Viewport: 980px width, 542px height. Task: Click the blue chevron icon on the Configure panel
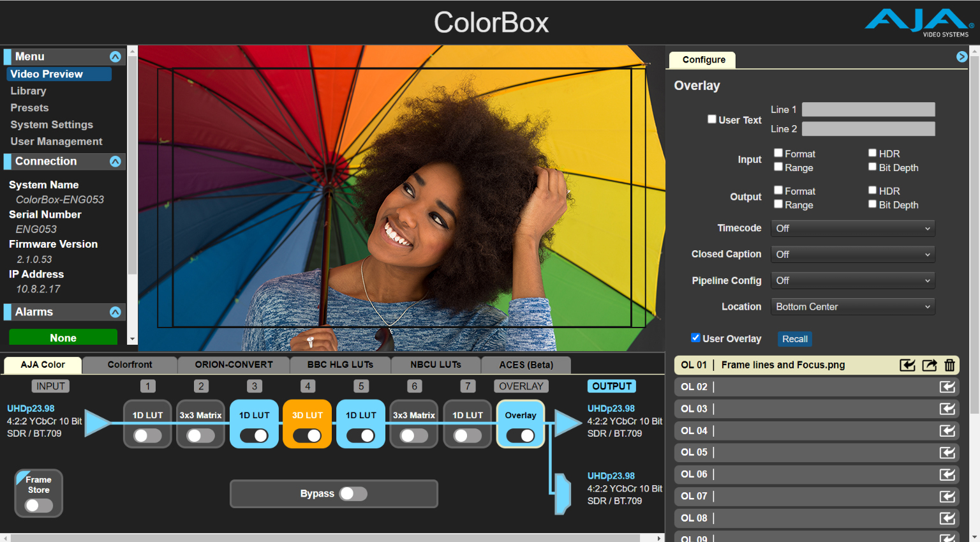(x=961, y=56)
